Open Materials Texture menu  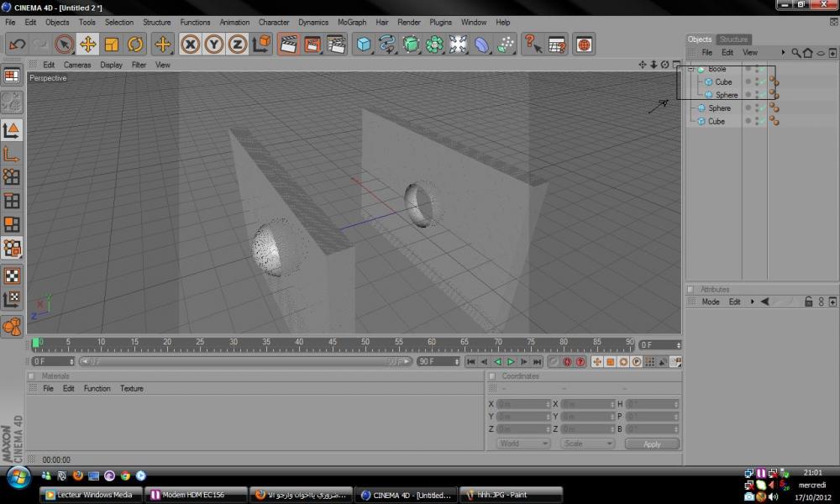click(131, 388)
